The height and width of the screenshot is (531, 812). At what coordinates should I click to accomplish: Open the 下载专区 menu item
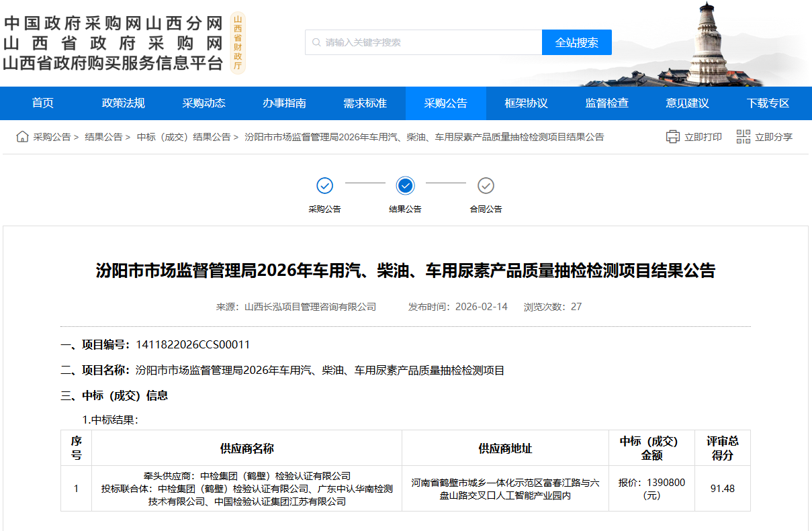tap(768, 103)
